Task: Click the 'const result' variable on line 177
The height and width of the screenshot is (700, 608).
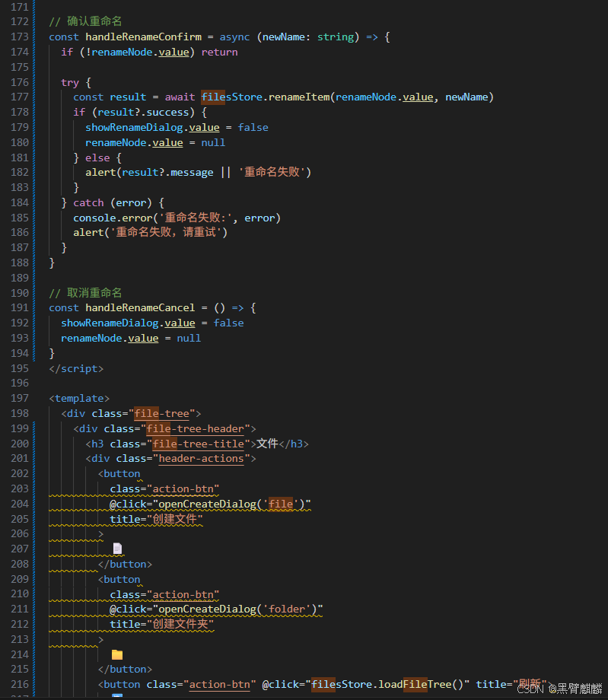Action: tap(110, 97)
